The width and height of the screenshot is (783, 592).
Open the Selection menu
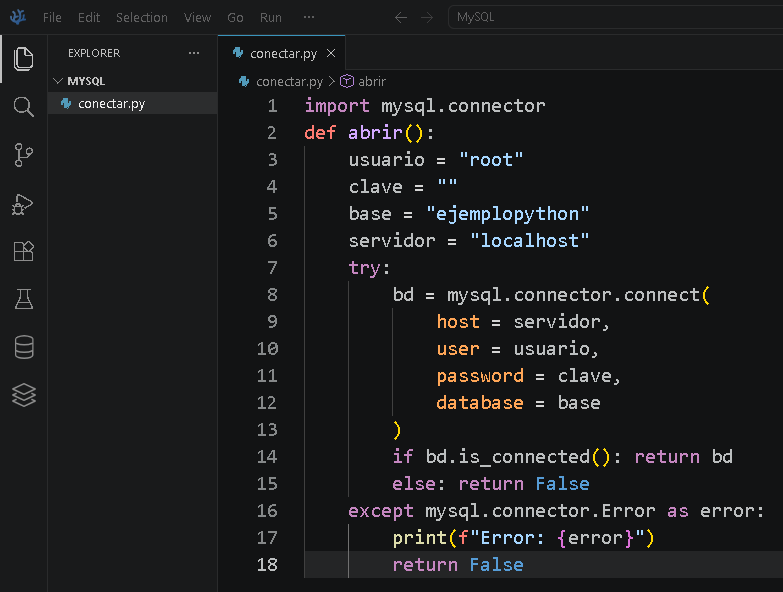tap(142, 17)
